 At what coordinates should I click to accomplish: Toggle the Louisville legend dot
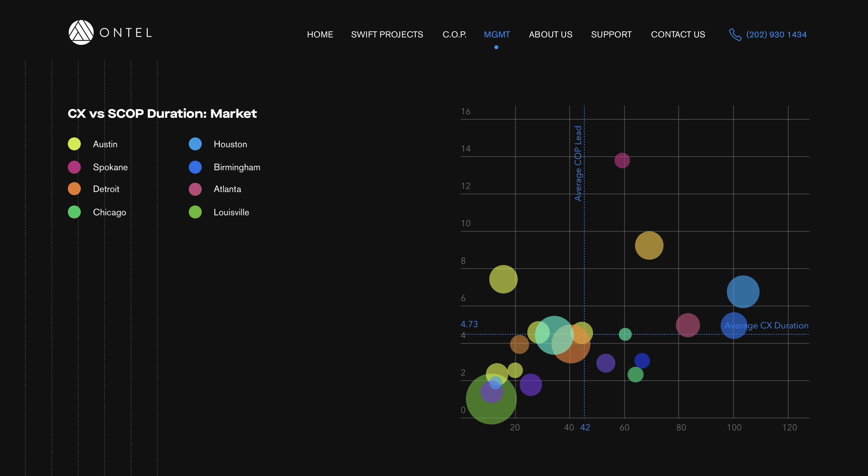(x=195, y=212)
